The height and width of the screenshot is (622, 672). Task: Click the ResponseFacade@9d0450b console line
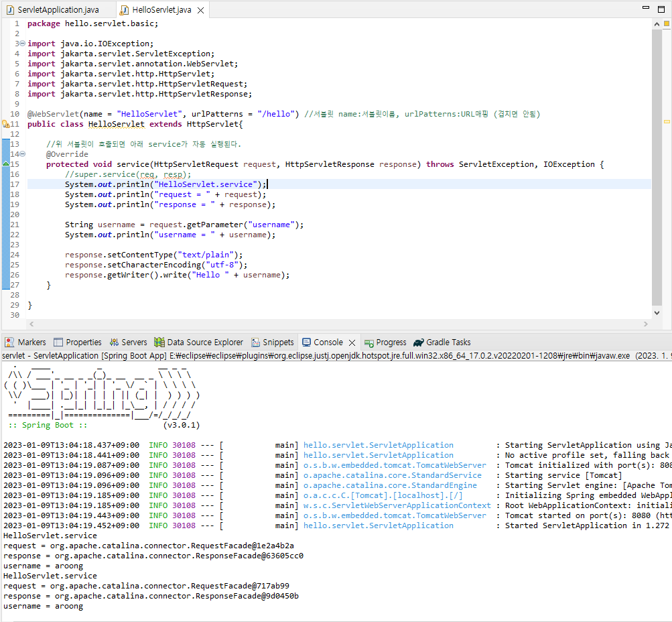coord(151,596)
